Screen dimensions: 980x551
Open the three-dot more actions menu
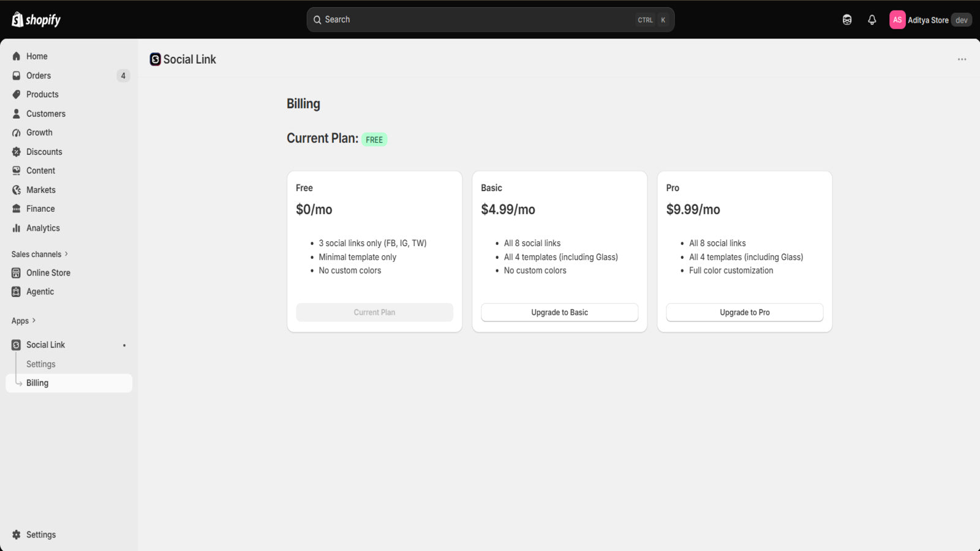pos(962,59)
